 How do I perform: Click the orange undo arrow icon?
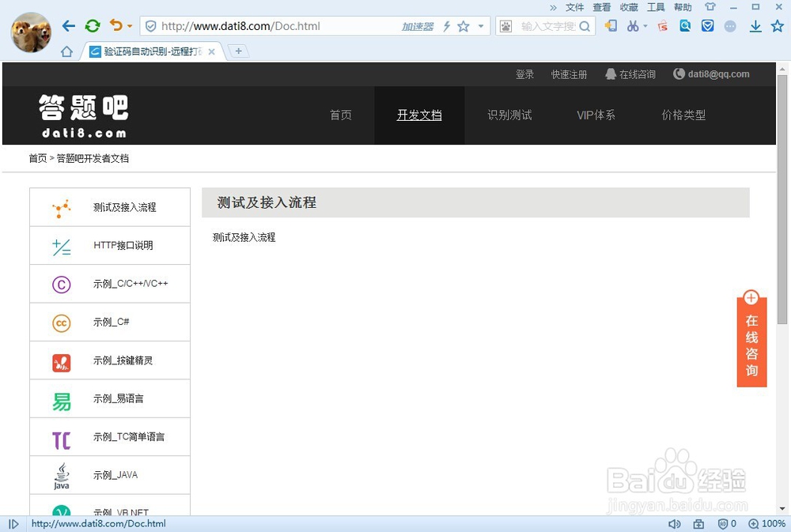115,25
